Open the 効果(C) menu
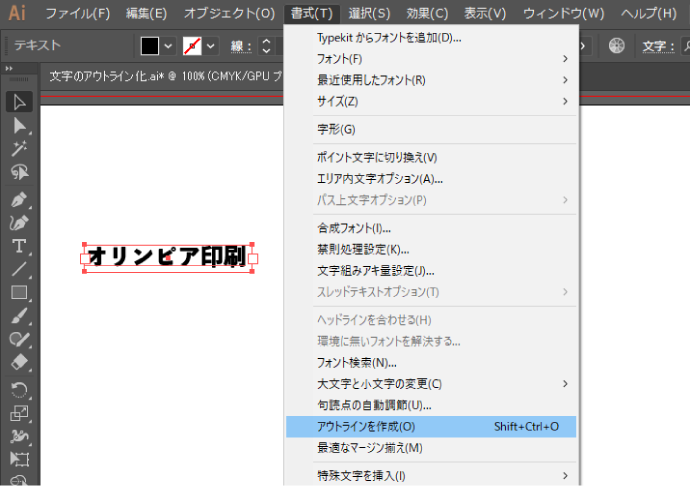This screenshot has width=690, height=486. click(427, 13)
